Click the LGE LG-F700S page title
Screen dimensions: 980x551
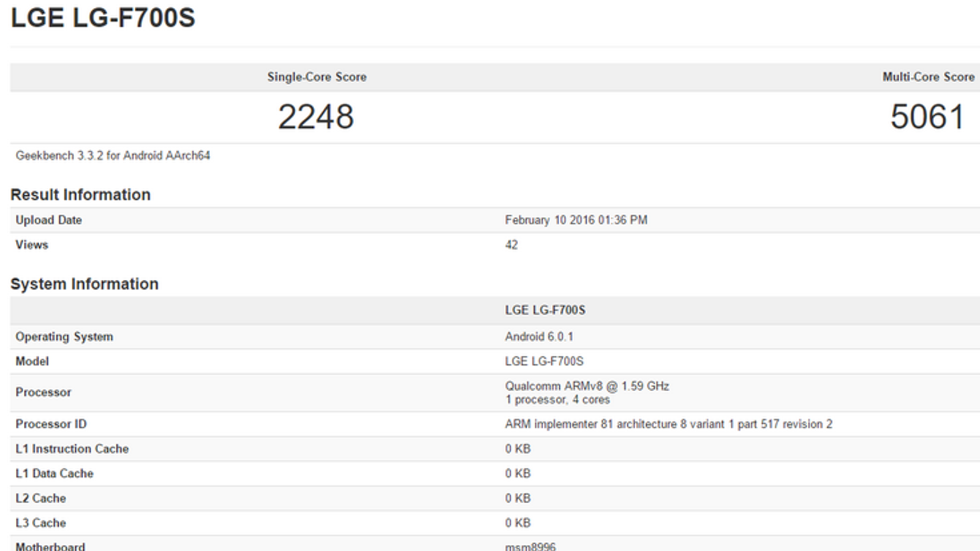(x=103, y=18)
